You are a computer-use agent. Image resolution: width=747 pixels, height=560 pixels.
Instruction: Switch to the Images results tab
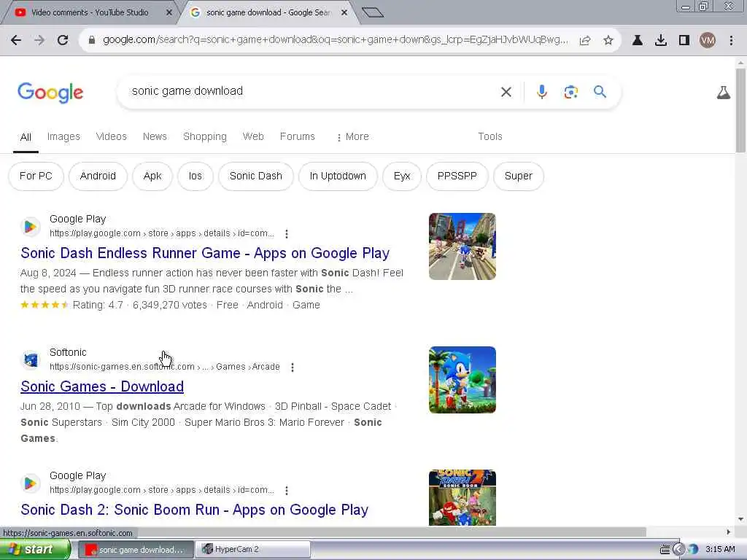point(63,136)
